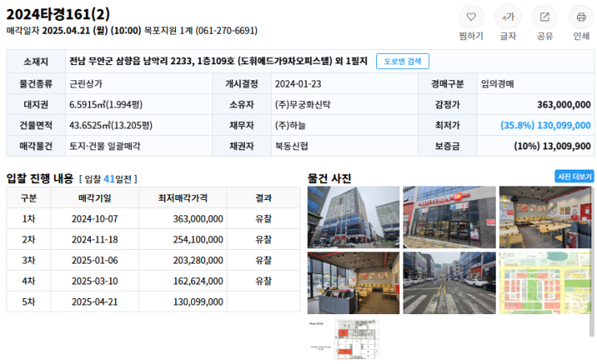The image size is (597, 364).
Task: Click the photo section scrollbar
Action: [591, 262]
